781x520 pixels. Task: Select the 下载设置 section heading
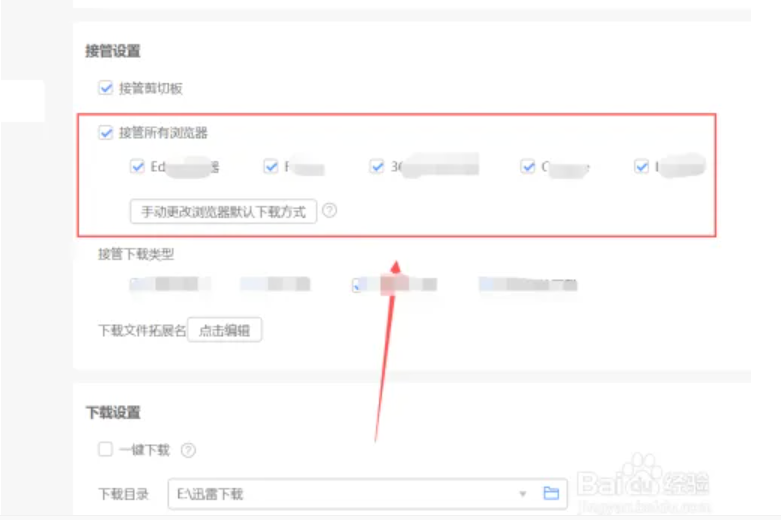(113, 412)
